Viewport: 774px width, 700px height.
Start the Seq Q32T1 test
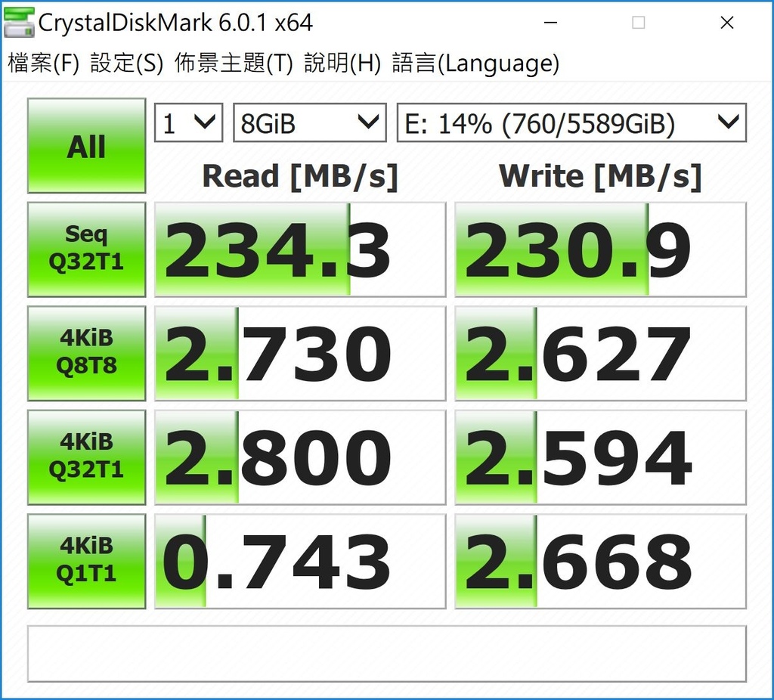[86, 249]
